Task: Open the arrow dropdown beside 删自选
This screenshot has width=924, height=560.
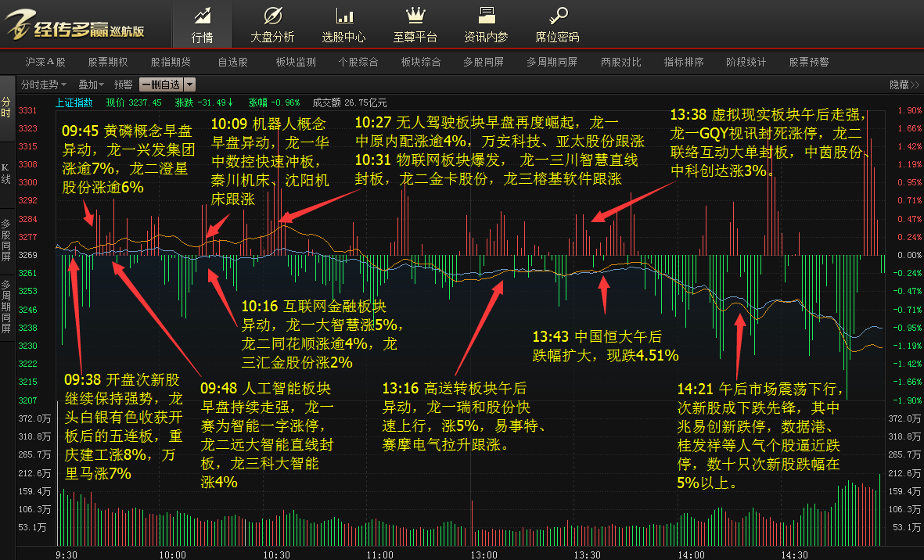Action: click(189, 84)
